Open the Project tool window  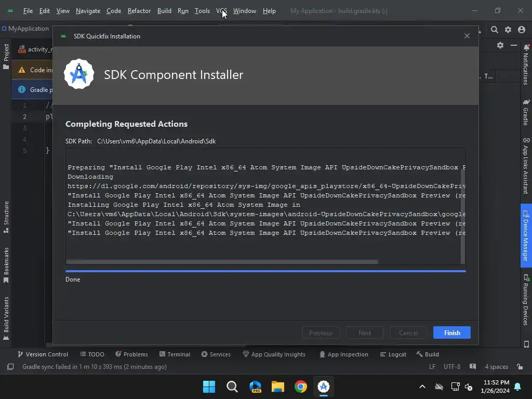pos(6,56)
